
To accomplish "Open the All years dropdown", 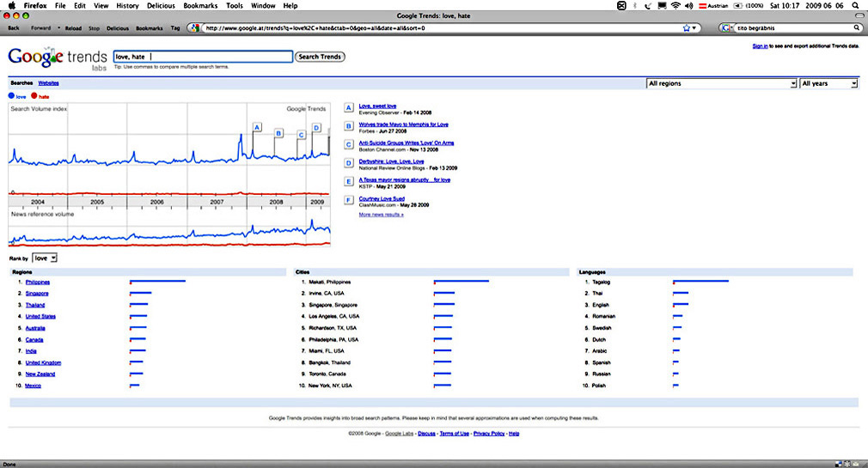I will (x=828, y=83).
